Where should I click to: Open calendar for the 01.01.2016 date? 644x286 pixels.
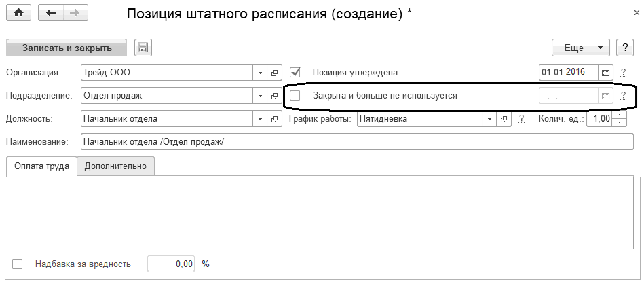tap(605, 72)
